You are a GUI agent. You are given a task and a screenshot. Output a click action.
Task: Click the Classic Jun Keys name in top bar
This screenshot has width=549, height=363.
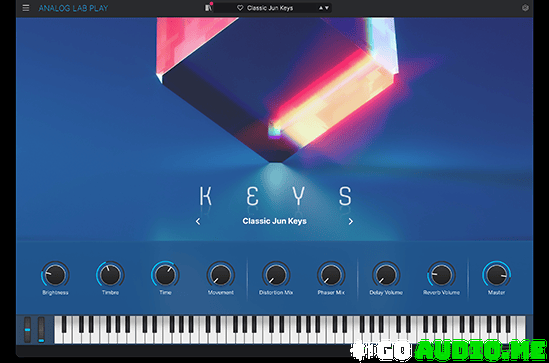(270, 8)
